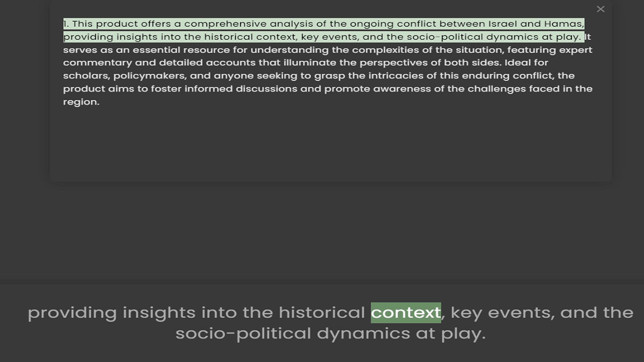Close the text panel with the X

pos(600,9)
